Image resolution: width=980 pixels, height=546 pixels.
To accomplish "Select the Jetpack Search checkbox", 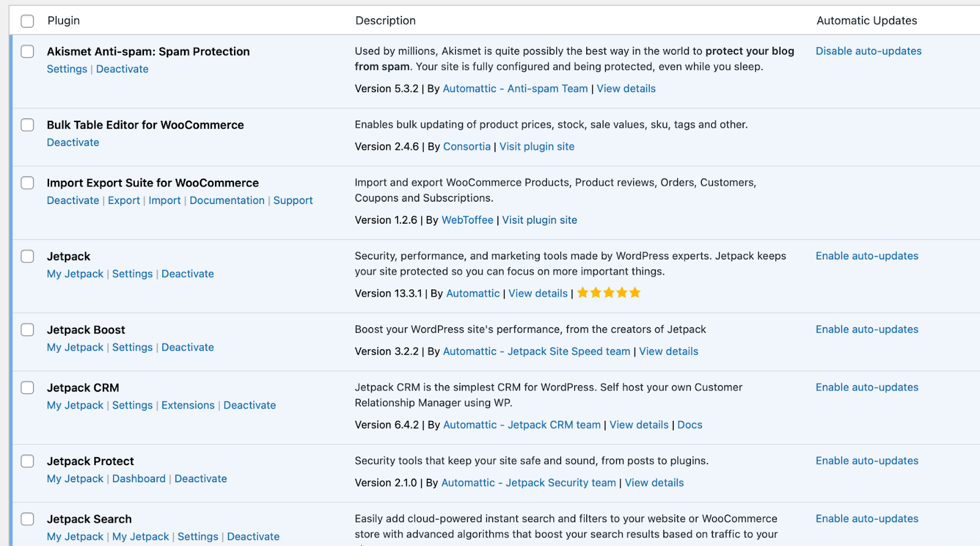I will pos(28,519).
